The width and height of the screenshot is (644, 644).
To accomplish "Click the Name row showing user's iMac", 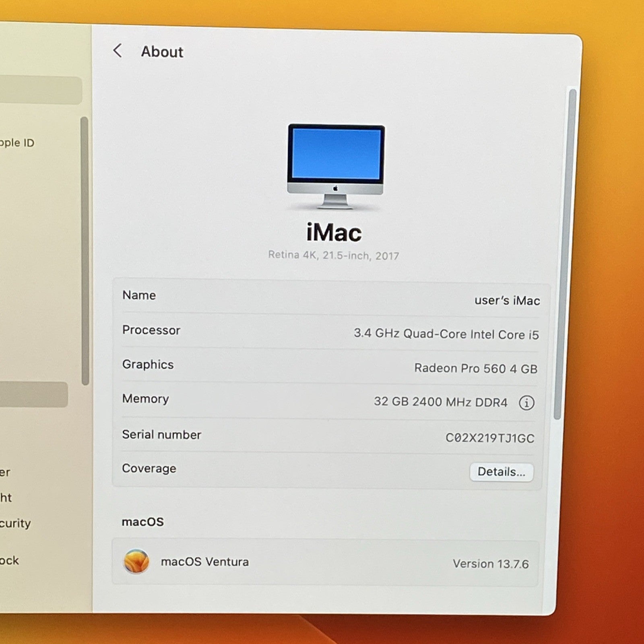I will click(x=330, y=298).
